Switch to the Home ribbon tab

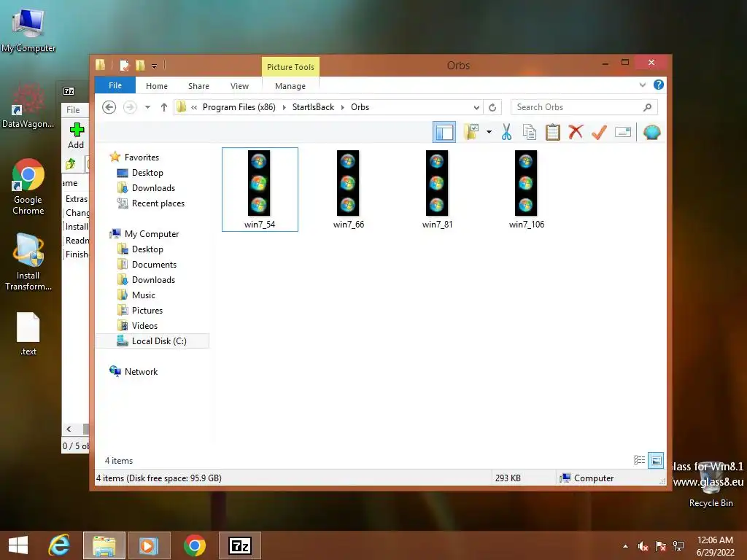coord(157,86)
